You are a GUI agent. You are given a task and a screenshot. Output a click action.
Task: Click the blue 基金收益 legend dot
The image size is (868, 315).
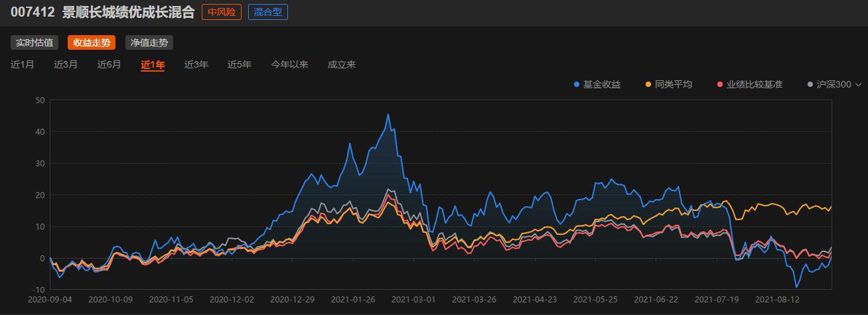click(577, 84)
